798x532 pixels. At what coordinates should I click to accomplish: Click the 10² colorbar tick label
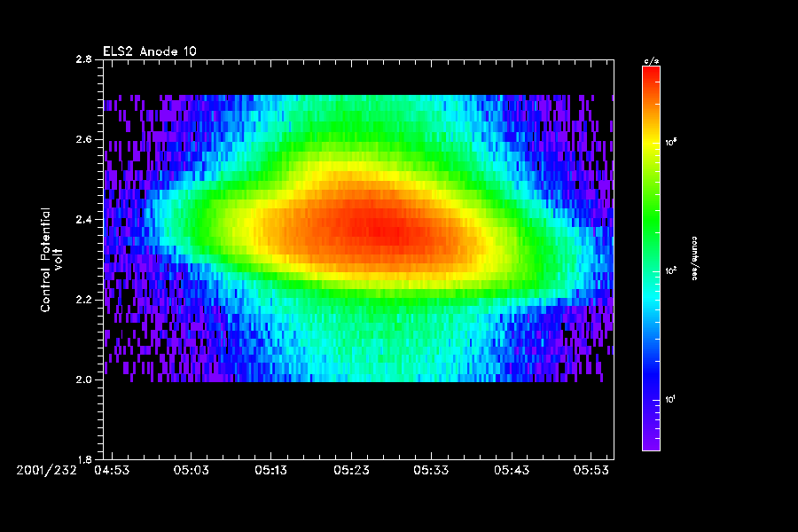tap(670, 270)
